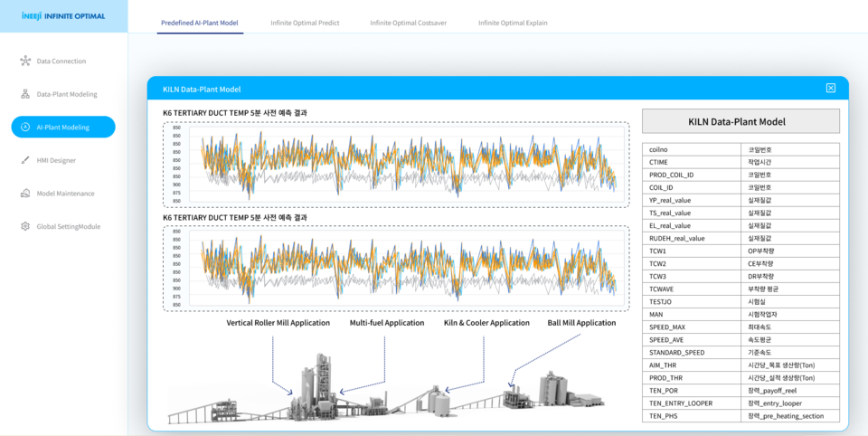Click the Model Maintenance icon
Screen dimensions: 868x436
click(25, 194)
